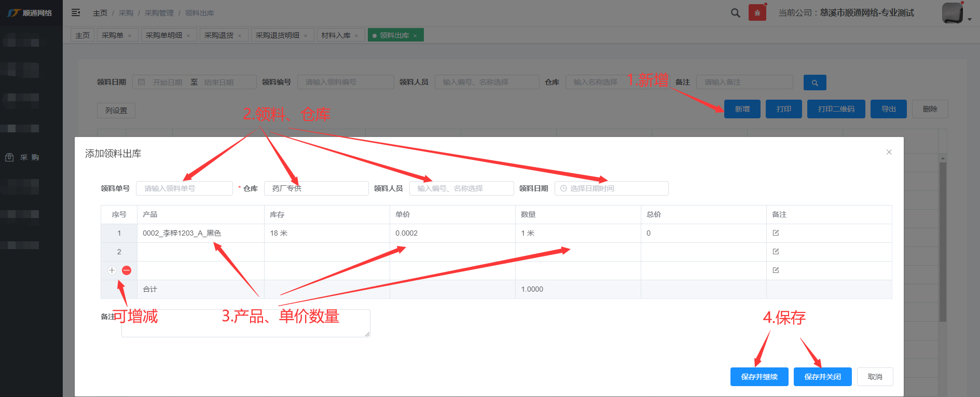Click the plus icon to add row
The image size is (980, 397).
point(112,270)
